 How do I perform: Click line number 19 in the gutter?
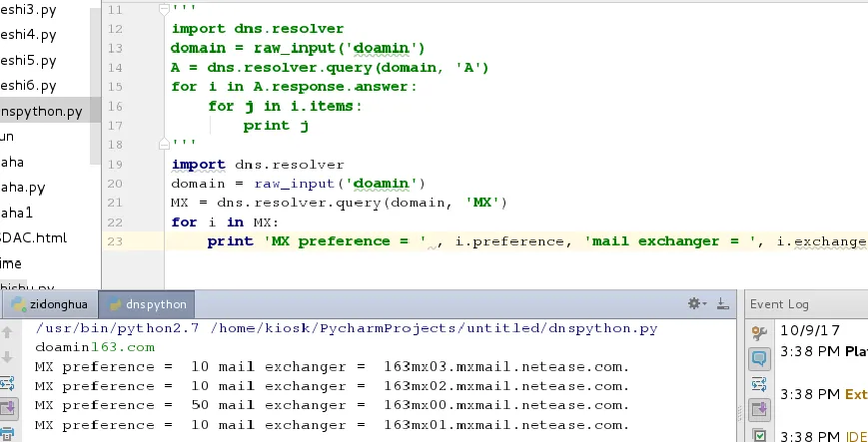(115, 165)
